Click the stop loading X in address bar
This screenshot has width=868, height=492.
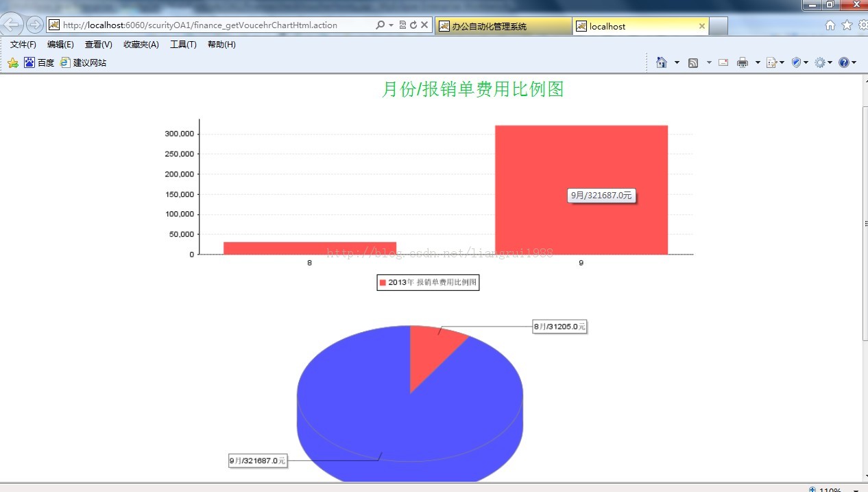424,25
